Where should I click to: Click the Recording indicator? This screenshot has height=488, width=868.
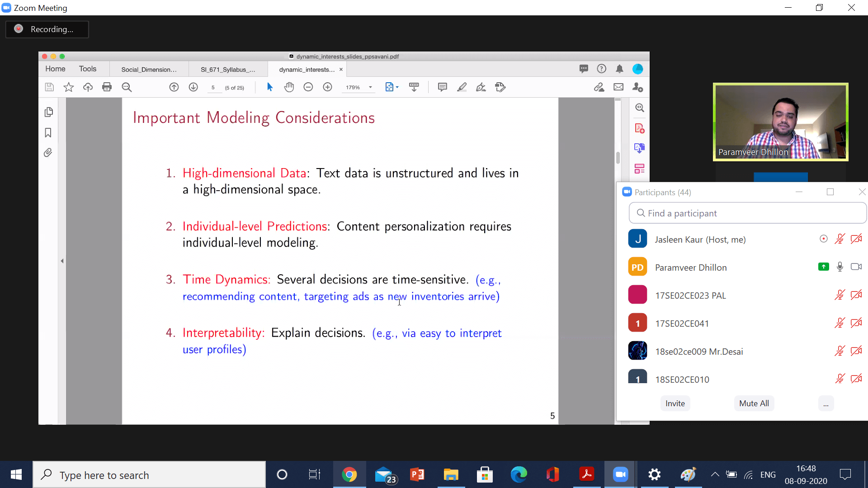(x=47, y=29)
